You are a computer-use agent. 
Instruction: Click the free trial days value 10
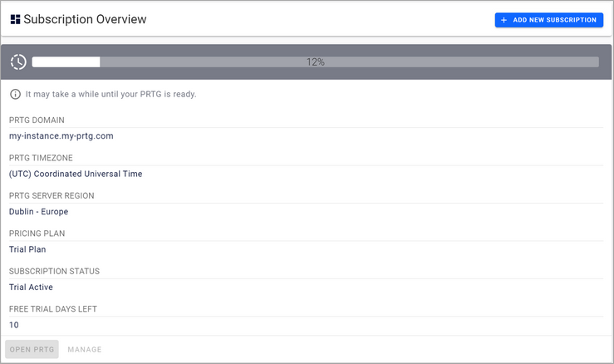[14, 325]
